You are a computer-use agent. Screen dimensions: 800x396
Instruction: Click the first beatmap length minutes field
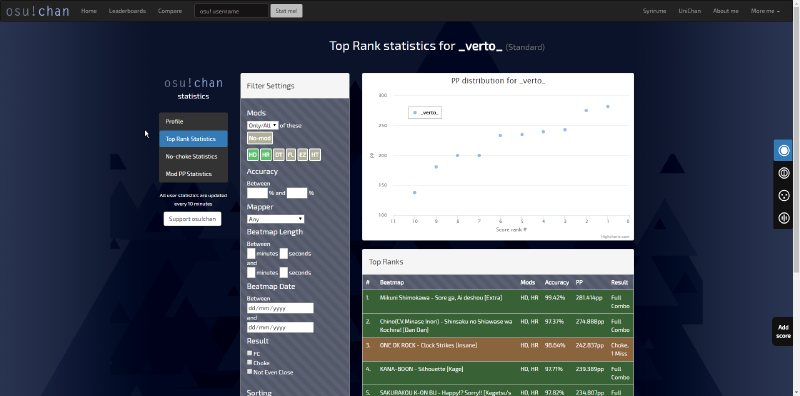click(251, 254)
